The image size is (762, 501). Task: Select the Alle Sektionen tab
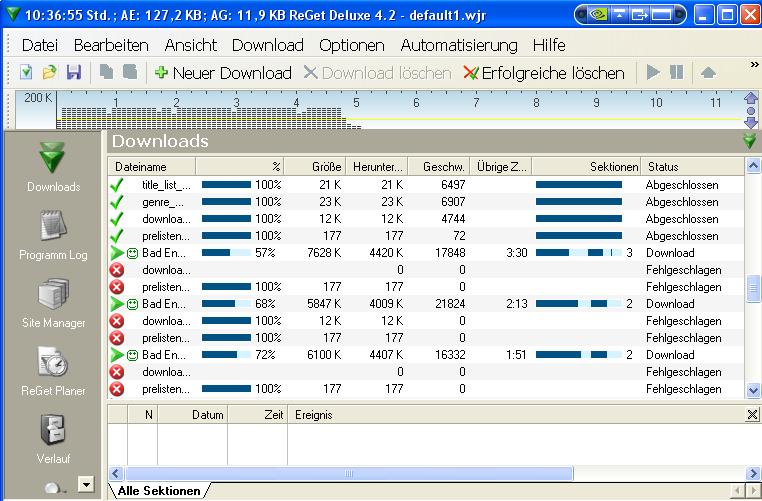click(x=159, y=491)
